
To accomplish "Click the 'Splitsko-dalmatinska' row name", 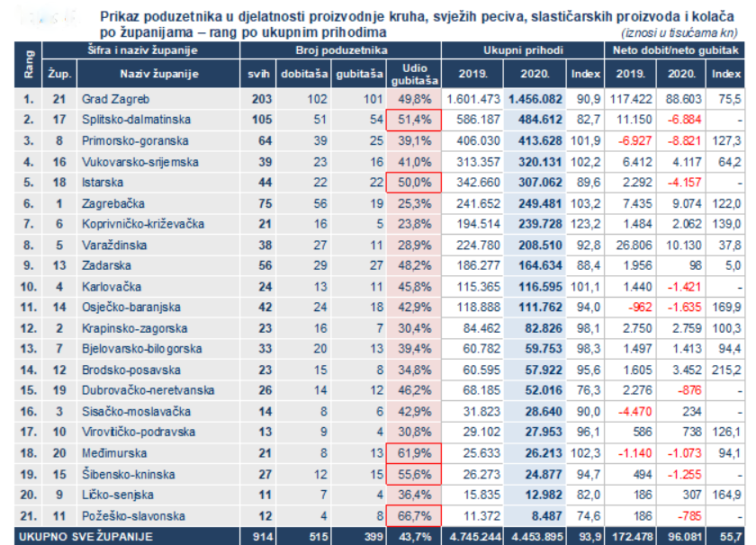I will (x=135, y=119).
